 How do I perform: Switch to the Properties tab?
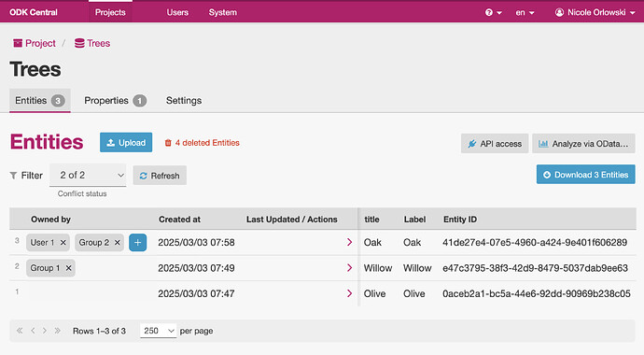115,100
